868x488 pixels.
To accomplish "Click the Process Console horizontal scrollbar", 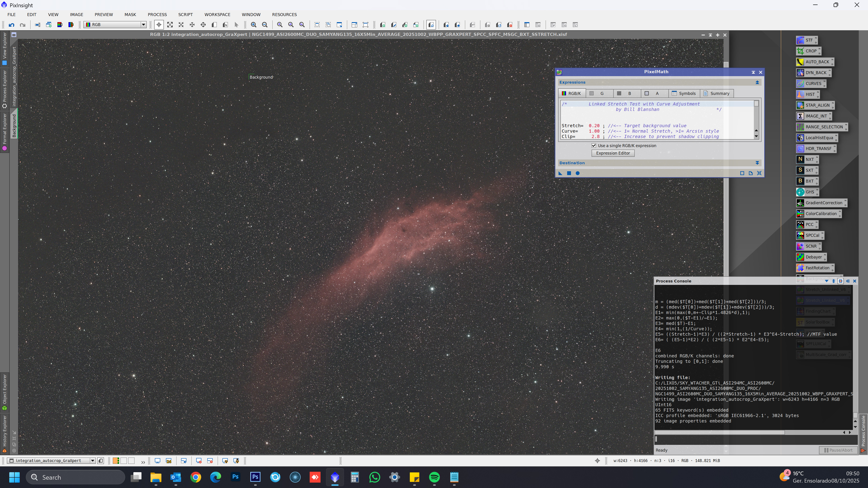I will pos(719,432).
